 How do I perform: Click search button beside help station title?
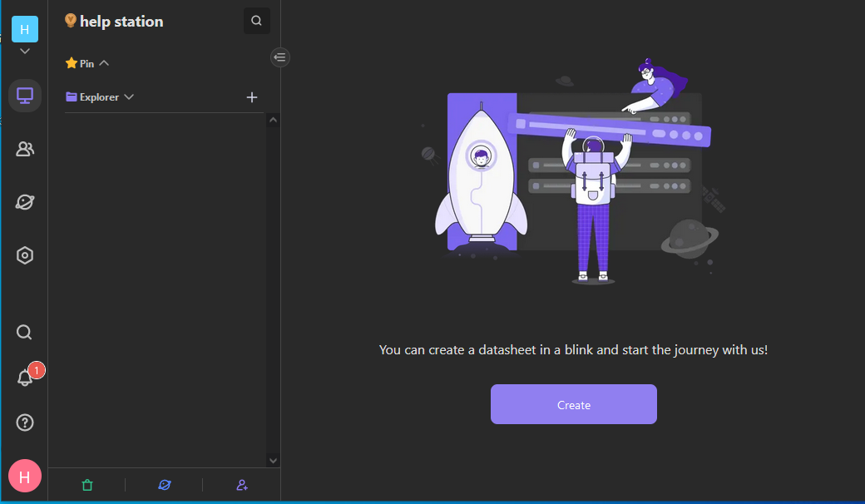pyautogui.click(x=256, y=22)
